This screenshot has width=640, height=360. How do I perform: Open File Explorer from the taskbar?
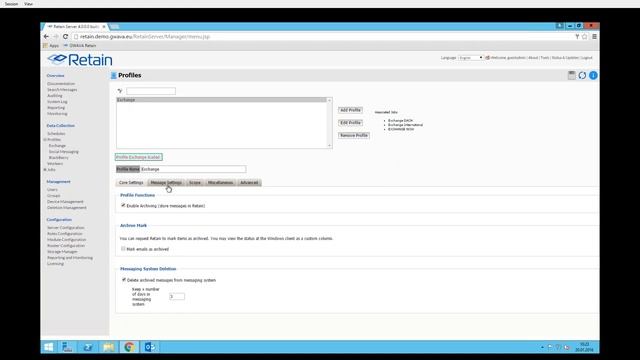(109, 347)
